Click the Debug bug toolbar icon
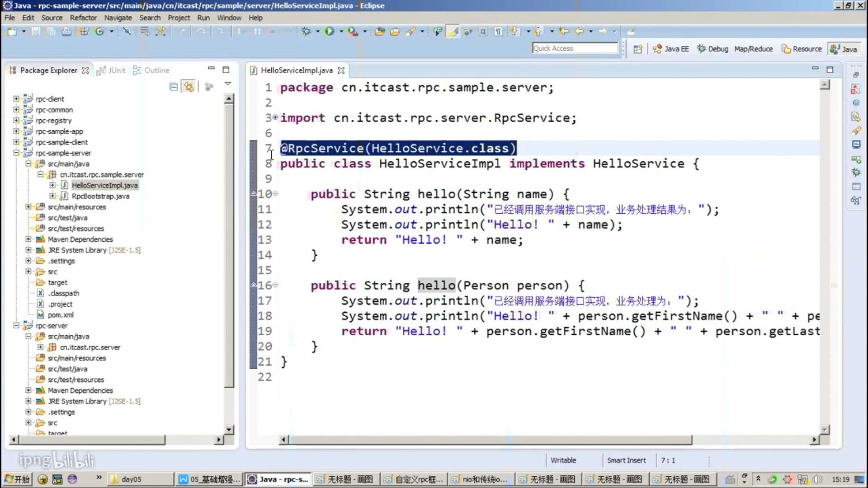This screenshot has height=488, width=868. pyautogui.click(x=306, y=31)
